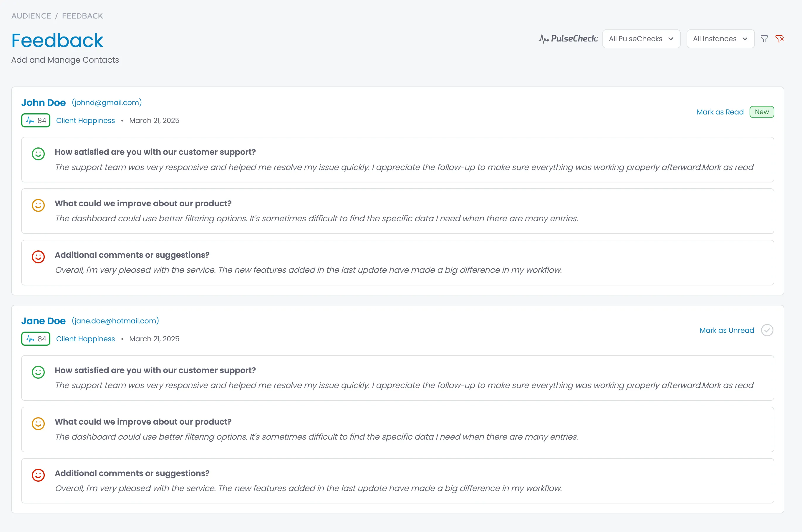Click Jane Doe's additional comments question heading
802x532 pixels.
pyautogui.click(x=132, y=473)
